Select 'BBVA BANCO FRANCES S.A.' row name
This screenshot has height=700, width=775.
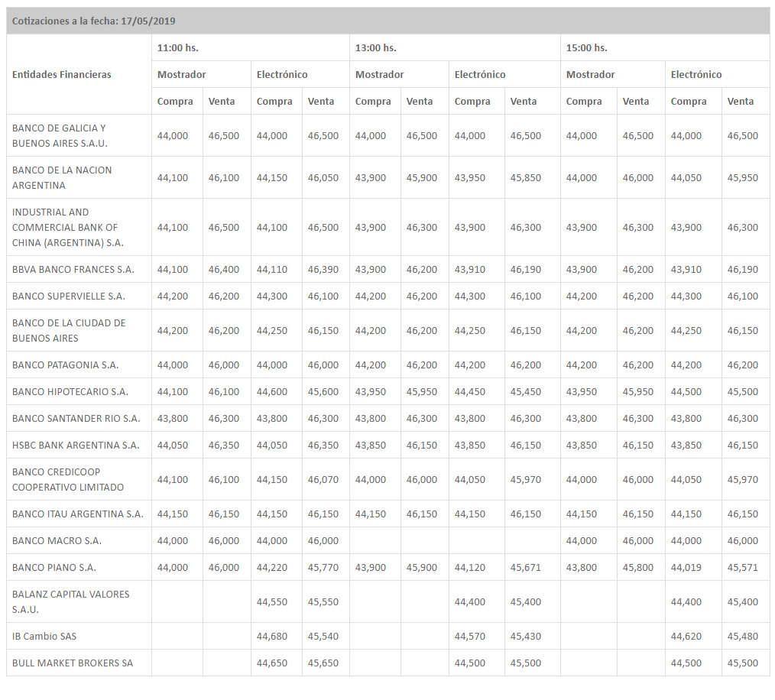coord(73,270)
